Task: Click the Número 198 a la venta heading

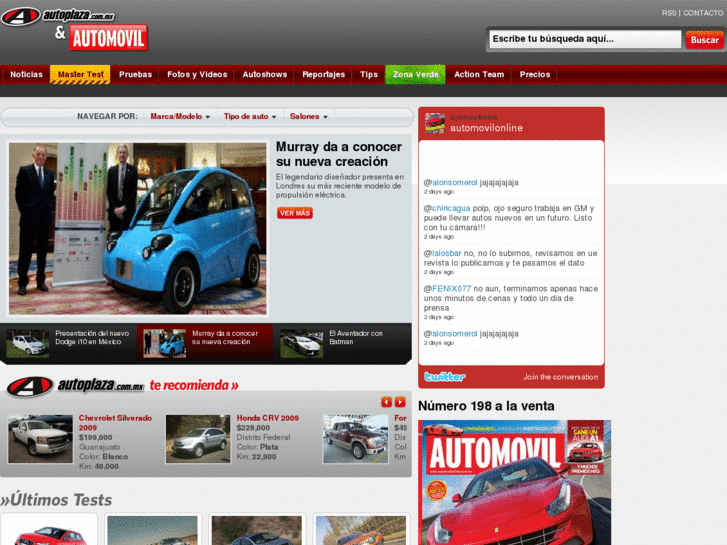Action: tap(486, 406)
